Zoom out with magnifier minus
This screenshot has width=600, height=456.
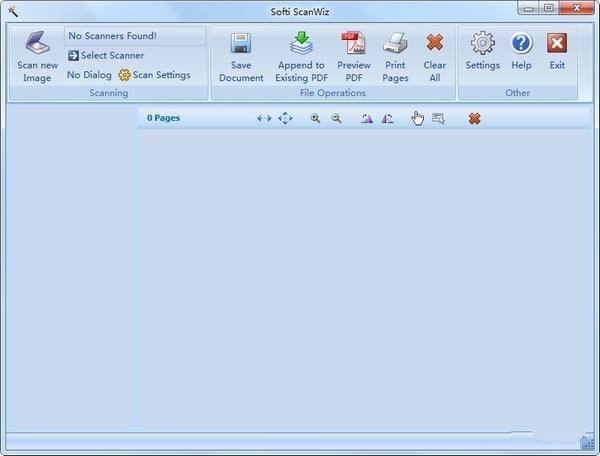pyautogui.click(x=336, y=118)
